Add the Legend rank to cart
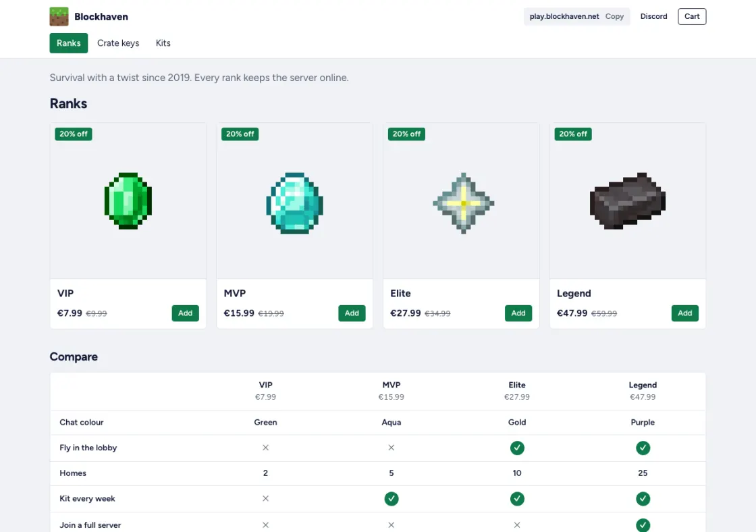This screenshot has height=532, width=756. pos(684,313)
